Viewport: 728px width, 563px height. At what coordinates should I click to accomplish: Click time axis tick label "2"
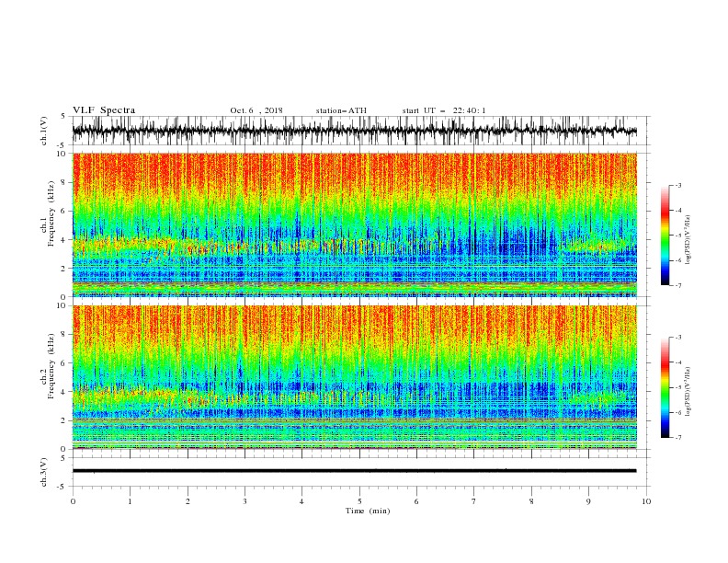pos(188,501)
